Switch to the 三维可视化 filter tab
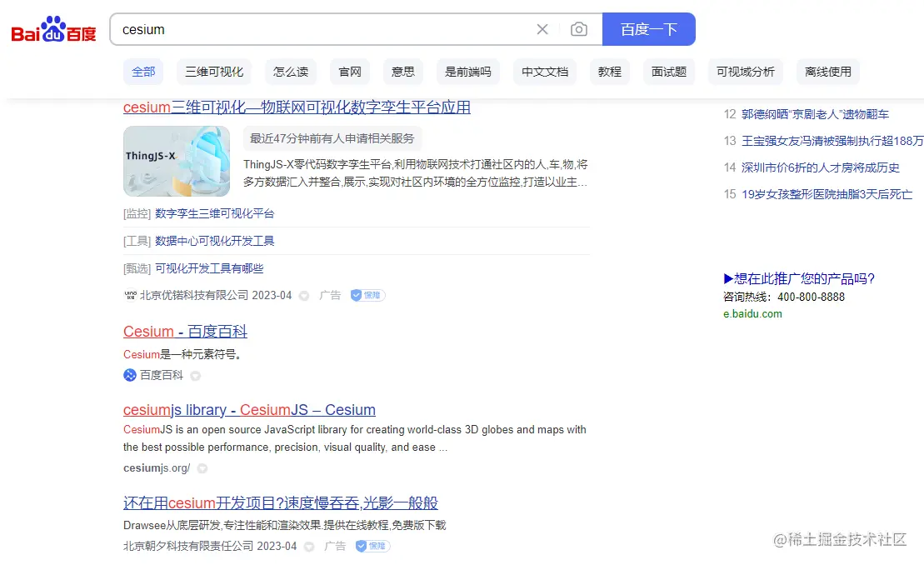 coord(214,72)
